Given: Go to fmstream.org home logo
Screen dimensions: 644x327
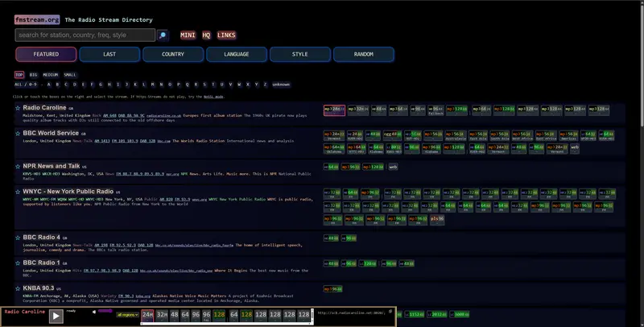Looking at the screenshot, I should tap(37, 19).
